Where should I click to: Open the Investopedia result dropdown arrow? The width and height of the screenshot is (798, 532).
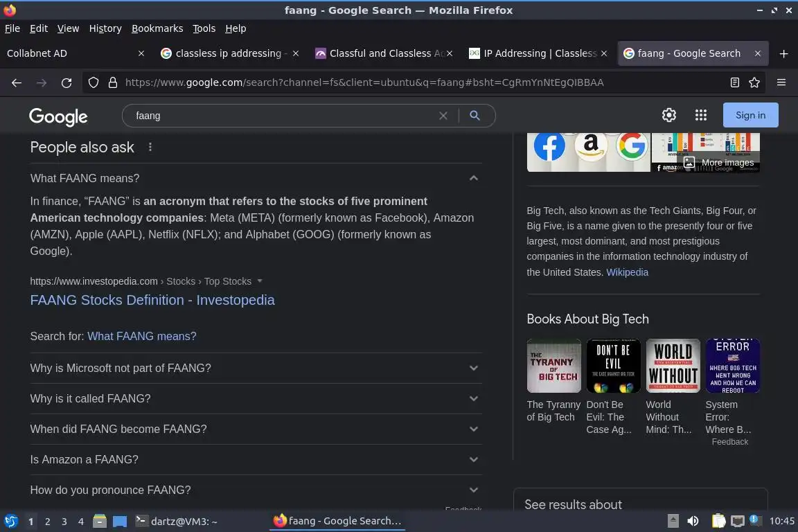click(x=260, y=281)
